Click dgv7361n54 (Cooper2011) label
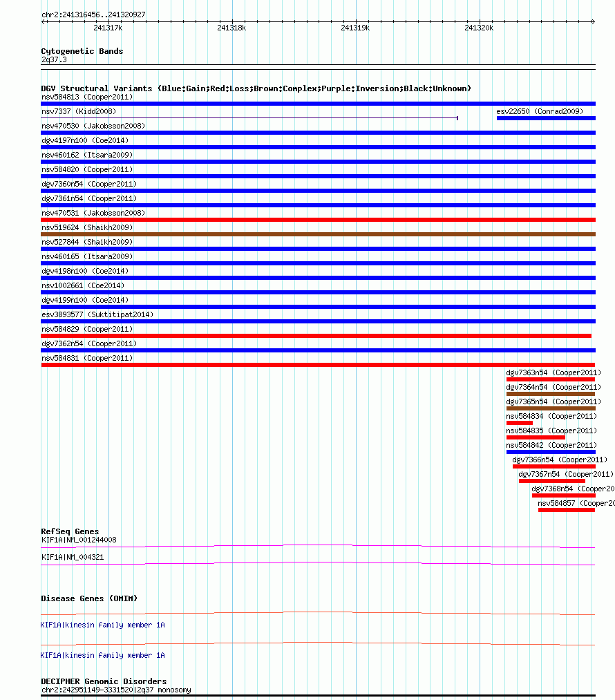615x700 pixels. [x=89, y=198]
